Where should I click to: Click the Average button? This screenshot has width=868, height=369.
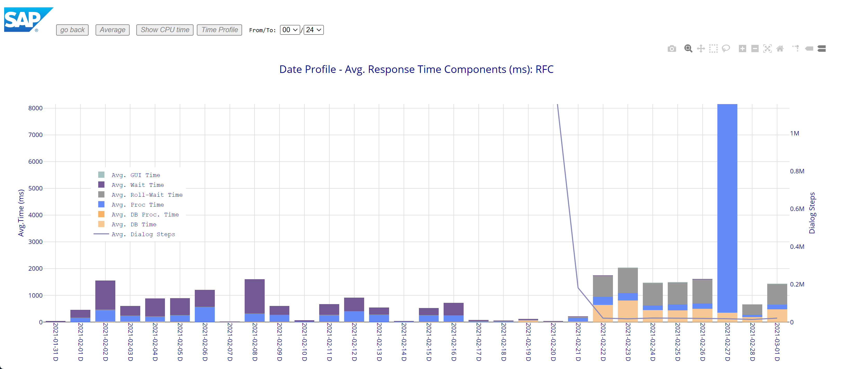112,30
